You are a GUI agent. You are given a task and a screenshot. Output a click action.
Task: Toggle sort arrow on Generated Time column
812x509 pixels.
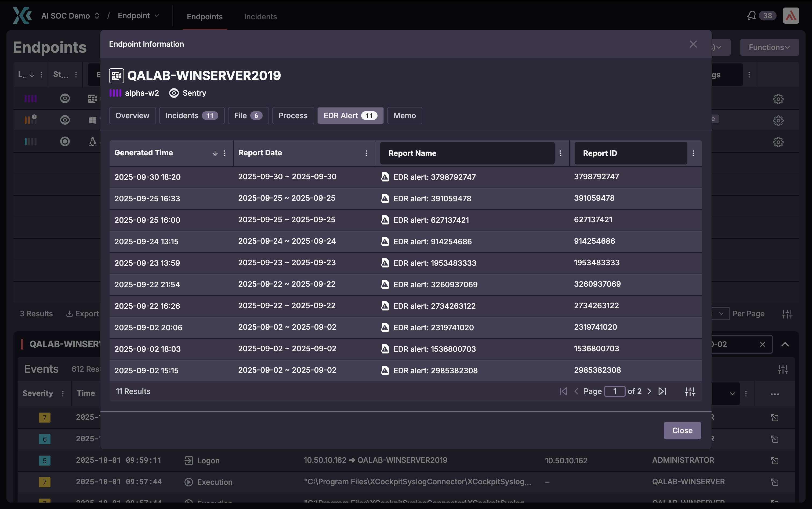point(215,153)
